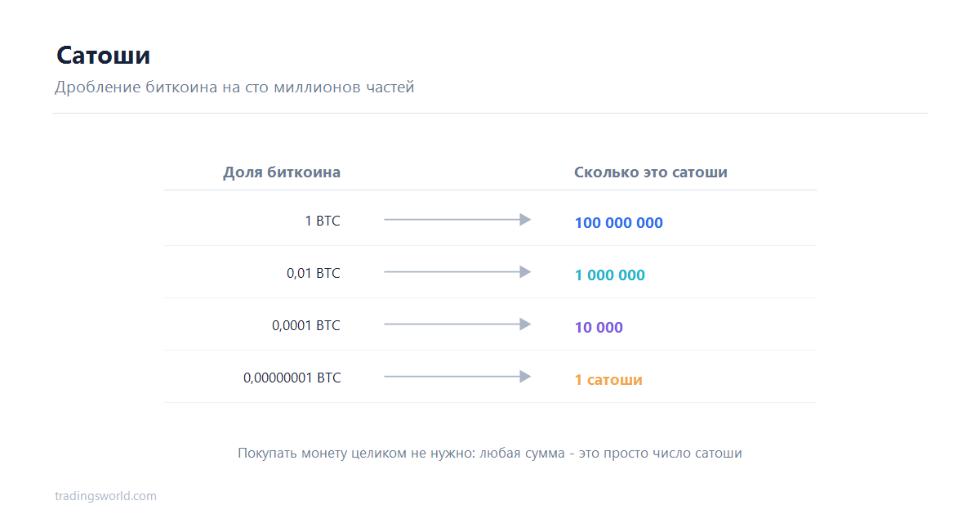The height and width of the screenshot is (523, 980).
Task: Click the word сатоши in footer note
Action: pyautogui.click(x=718, y=453)
